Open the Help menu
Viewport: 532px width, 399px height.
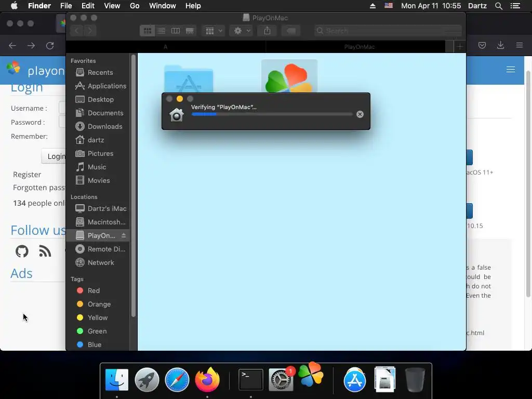(x=193, y=6)
